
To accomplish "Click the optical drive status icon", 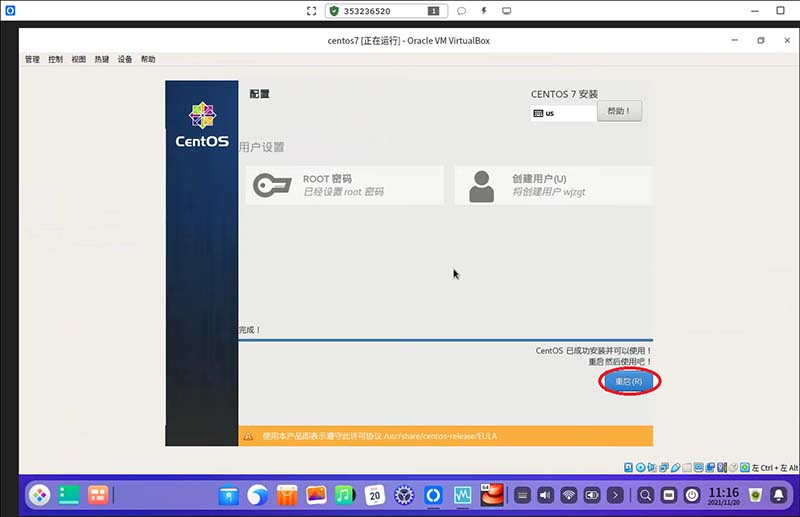I will pyautogui.click(x=640, y=467).
